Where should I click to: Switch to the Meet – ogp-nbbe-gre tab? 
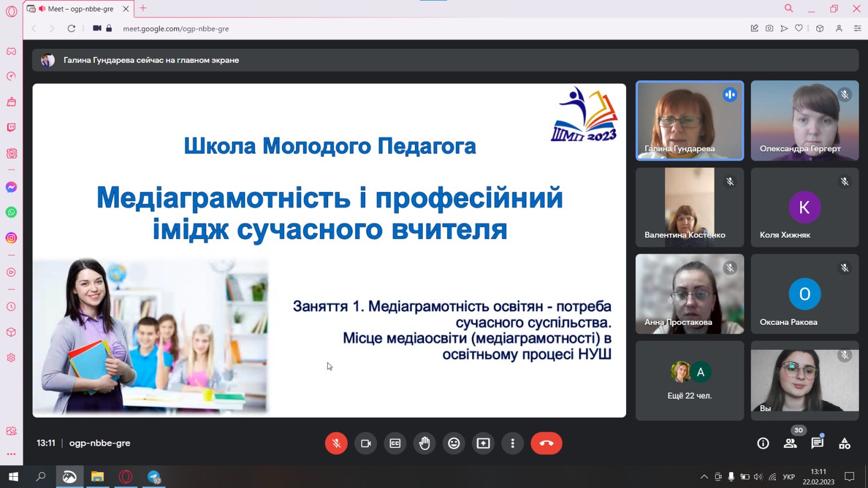click(x=79, y=9)
